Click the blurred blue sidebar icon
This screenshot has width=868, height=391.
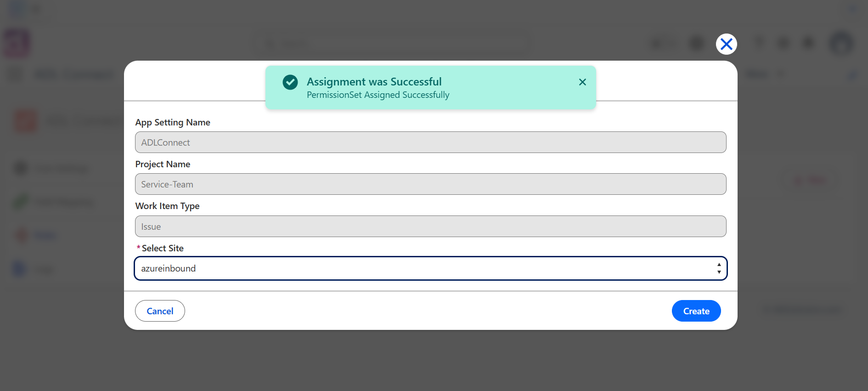pos(19,269)
